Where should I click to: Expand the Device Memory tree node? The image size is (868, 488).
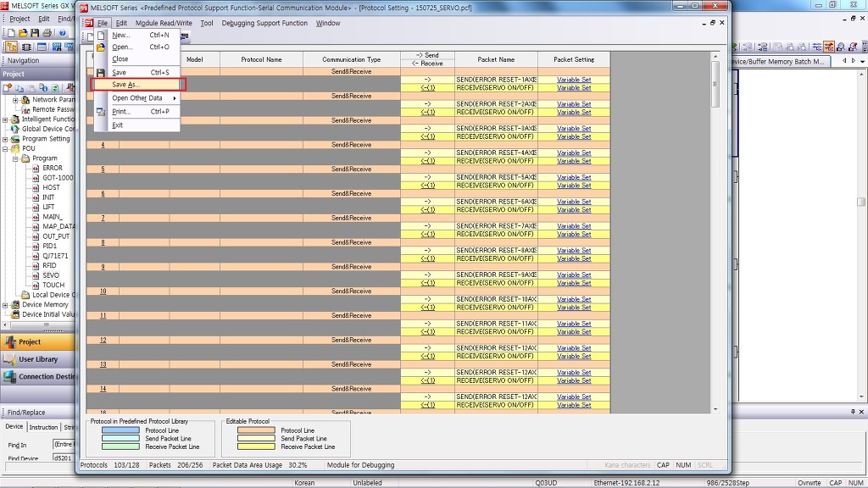click(6, 305)
